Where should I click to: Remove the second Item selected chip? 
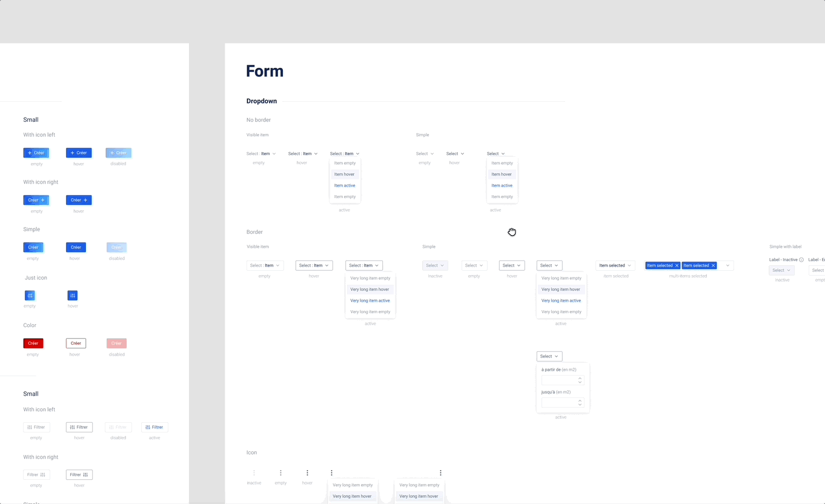coord(713,265)
